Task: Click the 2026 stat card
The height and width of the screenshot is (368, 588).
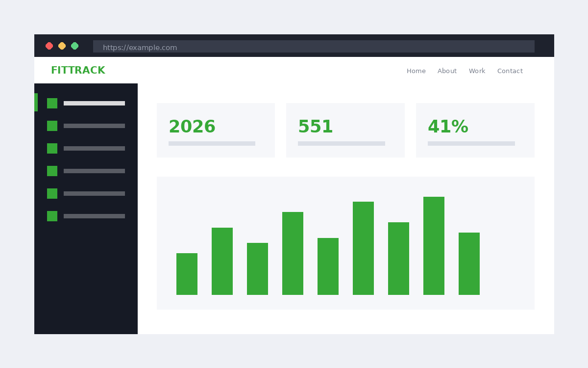Action: (x=216, y=130)
